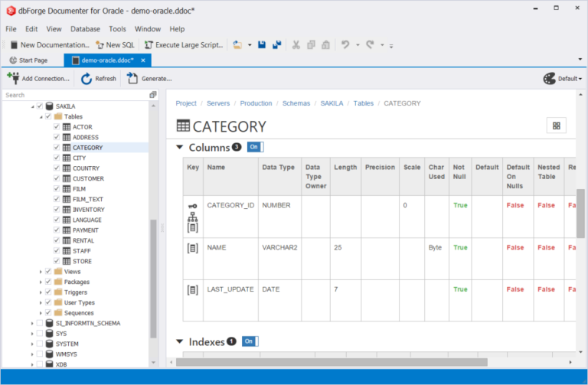Toggle the Indexes section On switch
The height and width of the screenshot is (385, 588).
(250, 341)
